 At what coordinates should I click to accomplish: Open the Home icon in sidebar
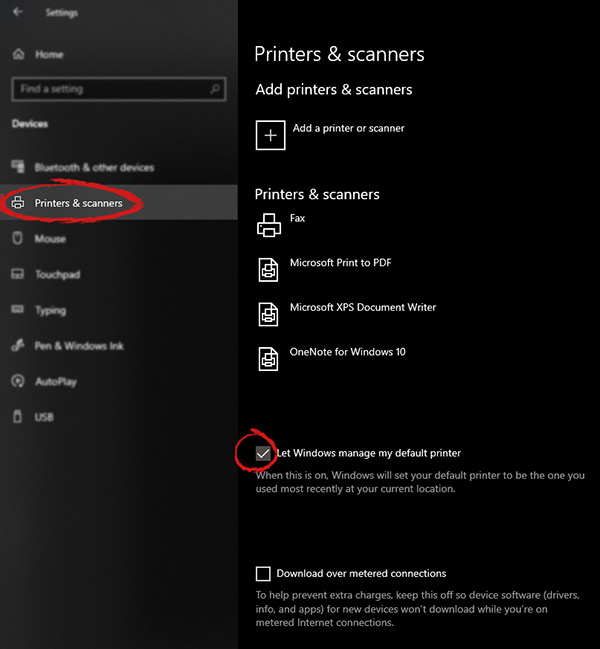[19, 54]
